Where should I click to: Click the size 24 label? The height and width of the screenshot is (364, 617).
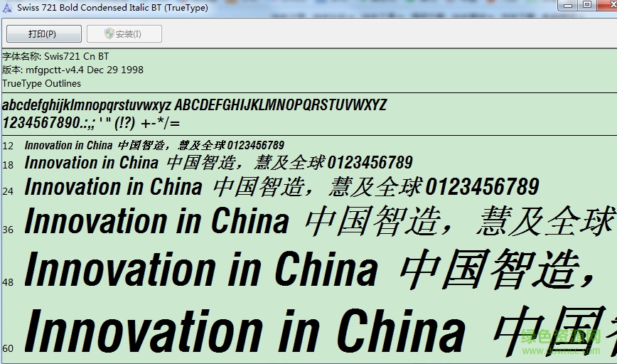pos(8,191)
